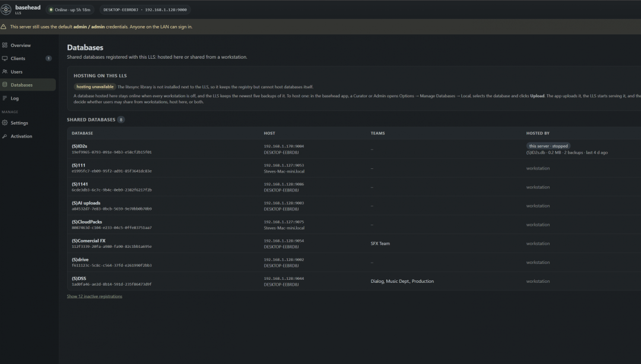The width and height of the screenshot is (641, 364).
Task: Click the DATABASE column header
Action: [82, 133]
